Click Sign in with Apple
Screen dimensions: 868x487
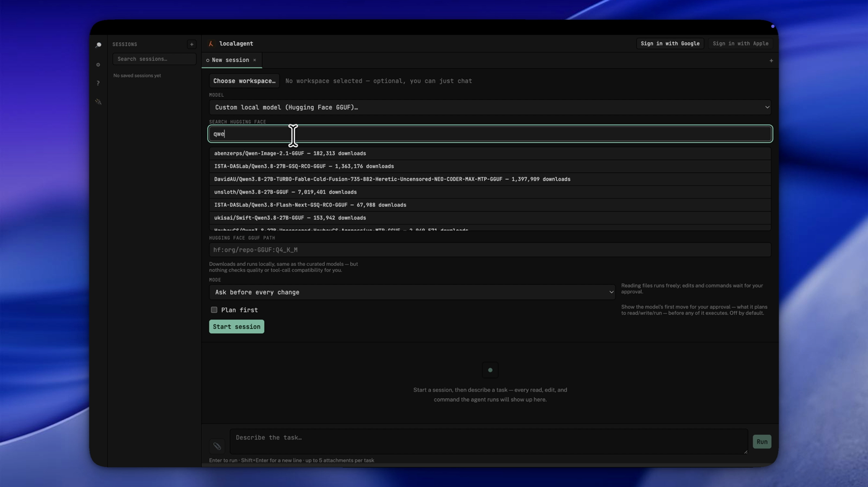click(740, 43)
